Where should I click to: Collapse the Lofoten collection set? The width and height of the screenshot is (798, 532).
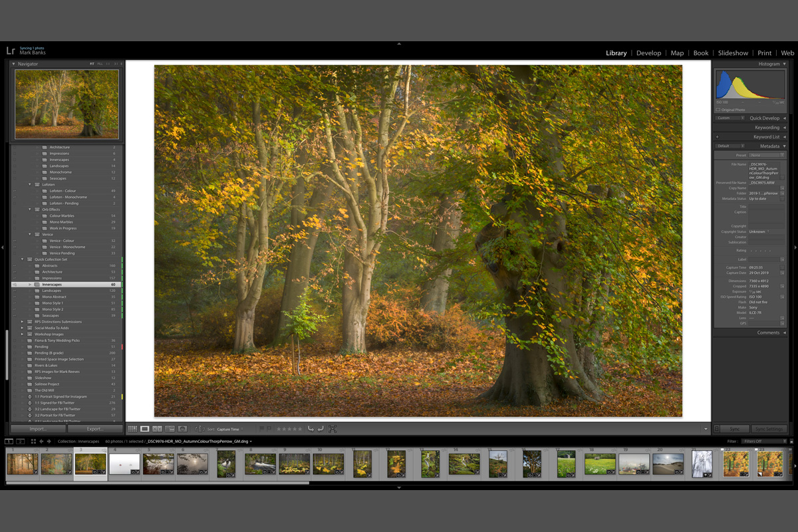point(30,184)
